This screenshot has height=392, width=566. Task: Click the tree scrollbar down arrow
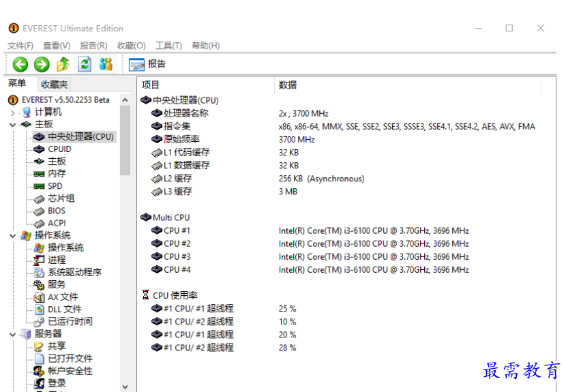(125, 387)
